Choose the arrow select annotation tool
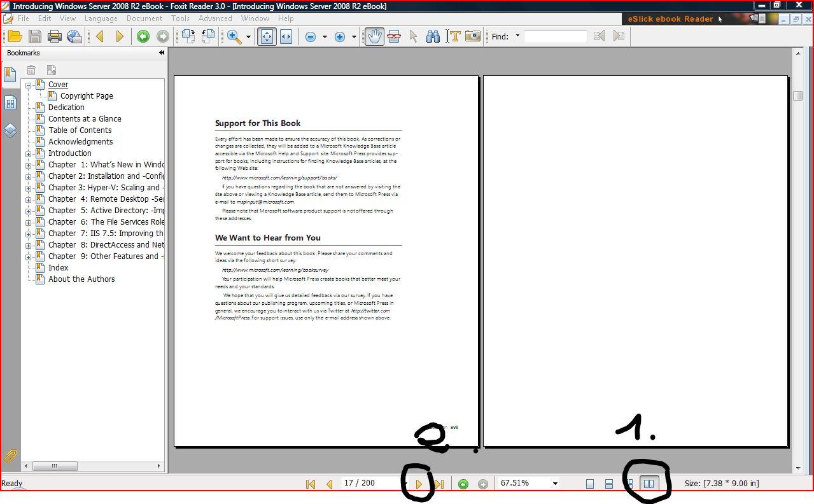 pyautogui.click(x=414, y=36)
